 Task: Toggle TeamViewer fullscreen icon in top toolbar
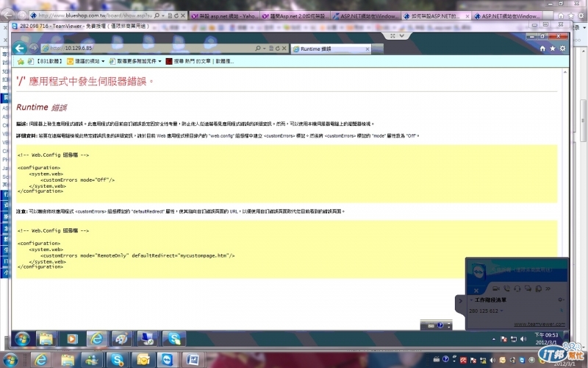(392, 35)
